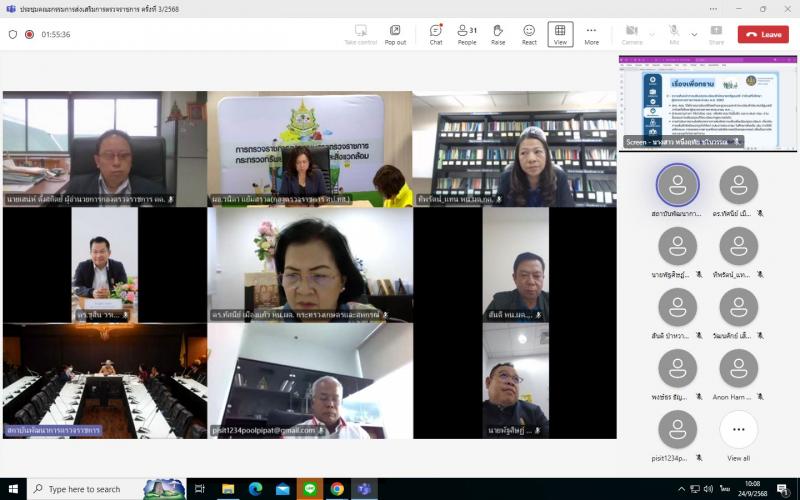800x500 pixels.
Task: Select the highlighted speaking participant avatar
Action: (677, 185)
